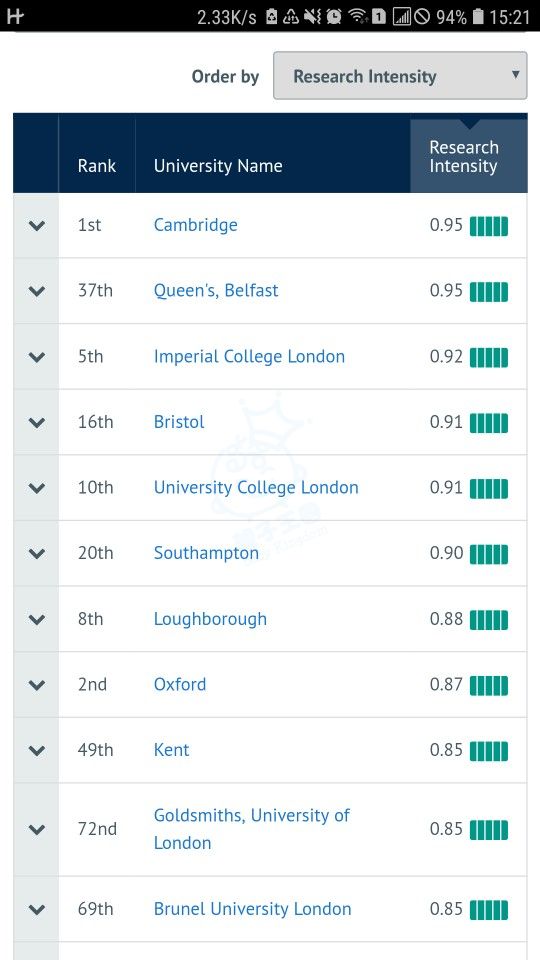Click Southampton's green intensity bar indicator
540x960 pixels.
tap(489, 554)
